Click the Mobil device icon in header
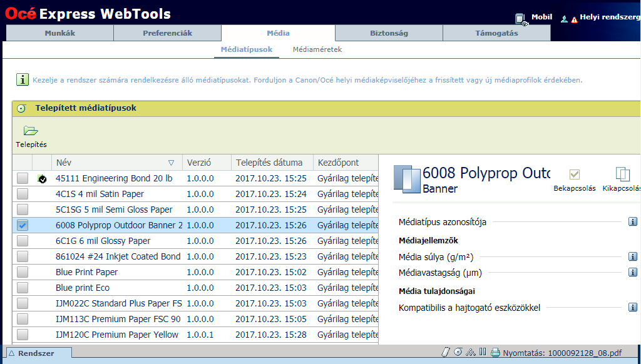The image size is (641, 364). (521, 19)
